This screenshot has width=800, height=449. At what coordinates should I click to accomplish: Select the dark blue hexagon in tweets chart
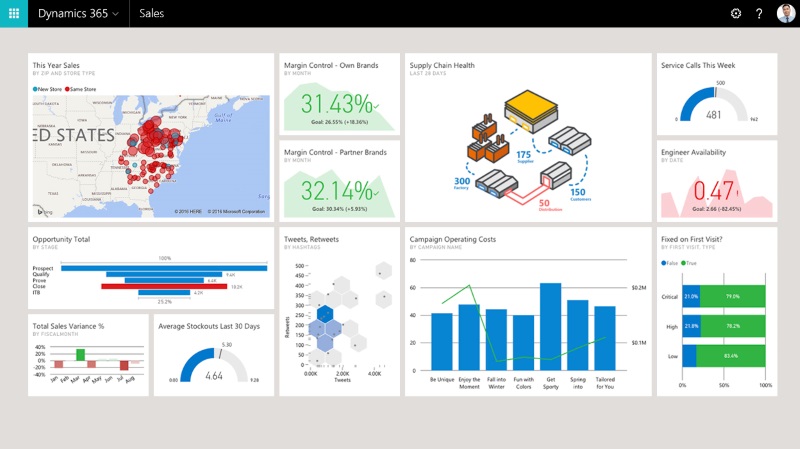click(324, 314)
